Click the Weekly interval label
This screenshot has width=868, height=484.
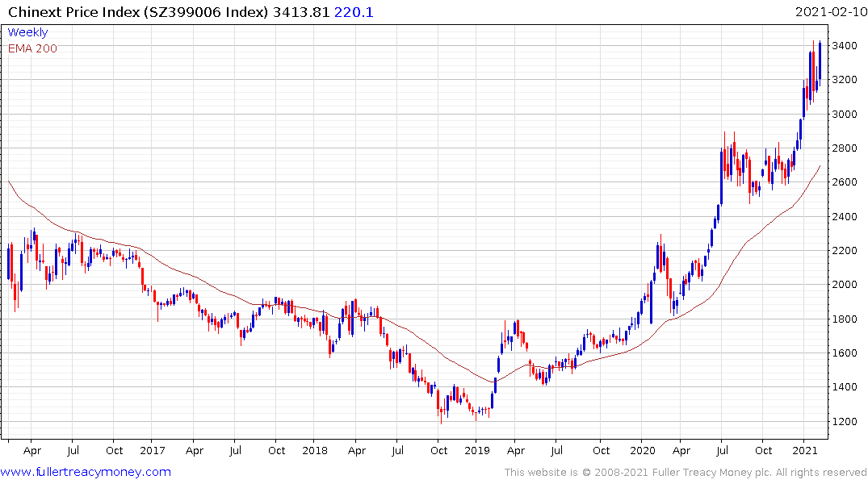(27, 32)
